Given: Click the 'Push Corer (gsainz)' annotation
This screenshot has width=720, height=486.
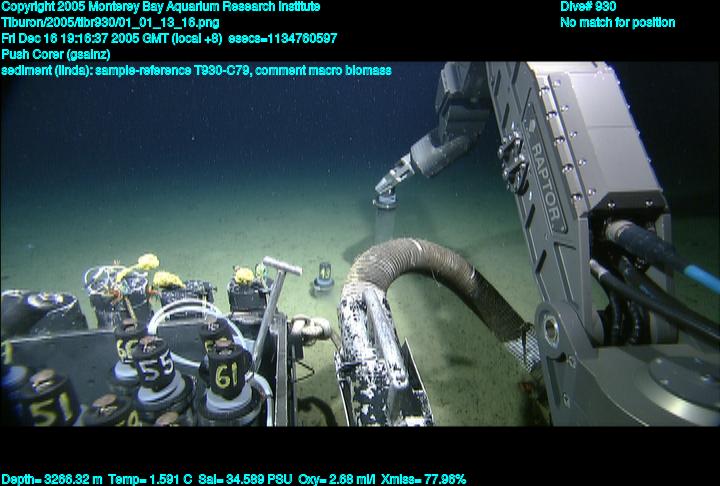Looking at the screenshot, I should [x=56, y=55].
